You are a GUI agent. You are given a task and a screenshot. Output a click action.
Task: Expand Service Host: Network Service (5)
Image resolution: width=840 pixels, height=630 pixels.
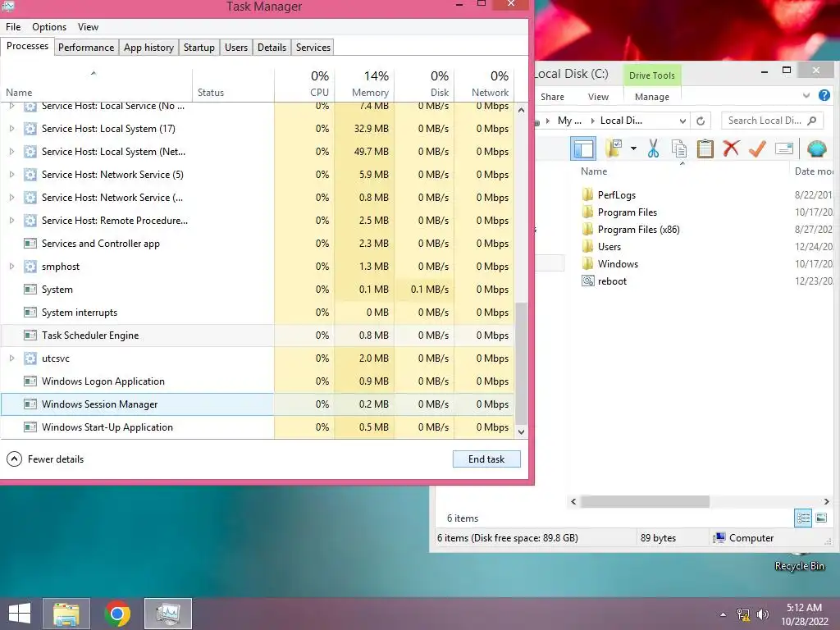[11, 175]
